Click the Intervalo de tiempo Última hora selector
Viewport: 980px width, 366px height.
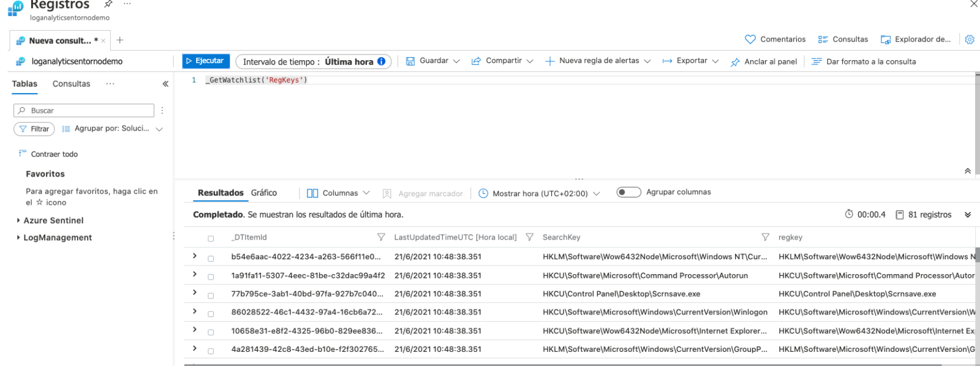pyautogui.click(x=314, y=61)
